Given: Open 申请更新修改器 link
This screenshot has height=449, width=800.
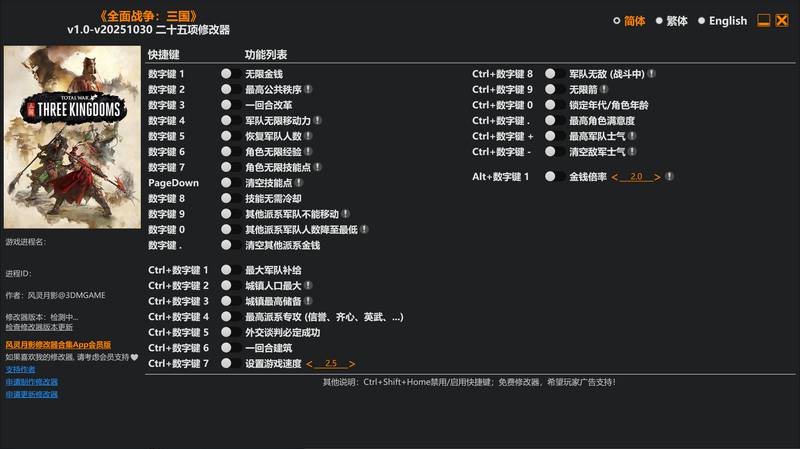Looking at the screenshot, I should tap(32, 394).
